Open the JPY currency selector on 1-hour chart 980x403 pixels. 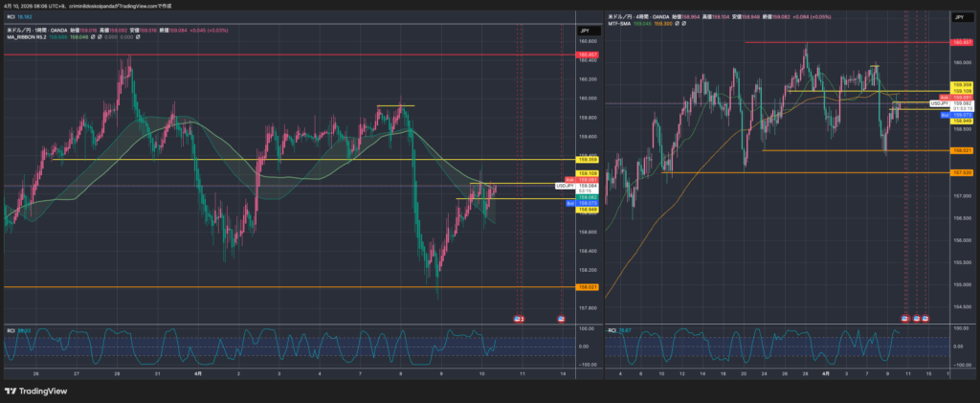(x=585, y=32)
